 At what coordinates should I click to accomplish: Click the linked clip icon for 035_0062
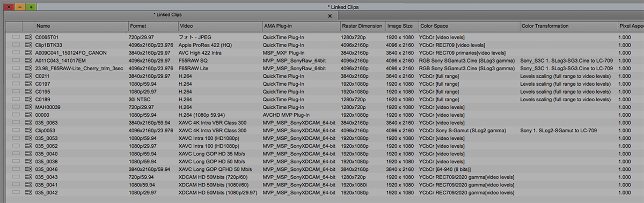(28, 146)
